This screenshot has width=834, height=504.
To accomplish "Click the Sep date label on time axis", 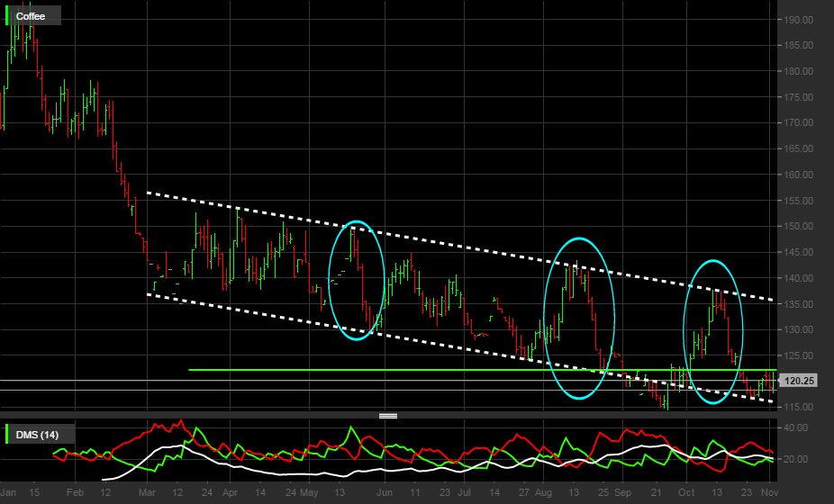I will (x=622, y=492).
